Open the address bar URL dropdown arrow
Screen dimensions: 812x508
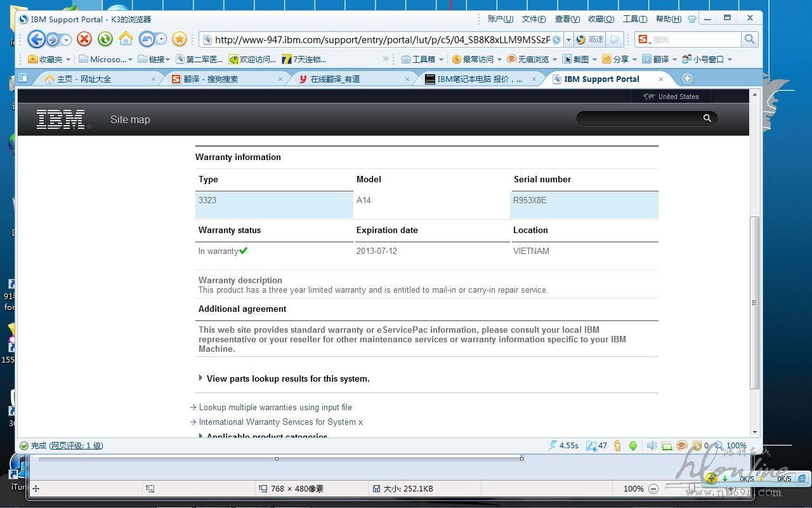click(568, 39)
